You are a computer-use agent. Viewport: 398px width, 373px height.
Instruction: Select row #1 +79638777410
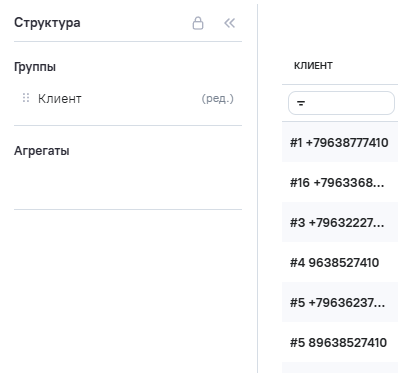(x=340, y=143)
